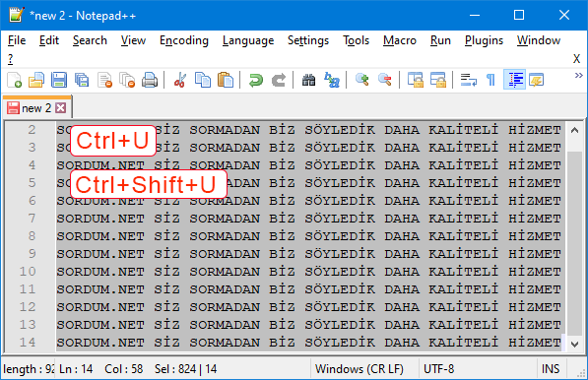The image size is (588, 380).
Task: Open the Run menu
Action: point(440,40)
